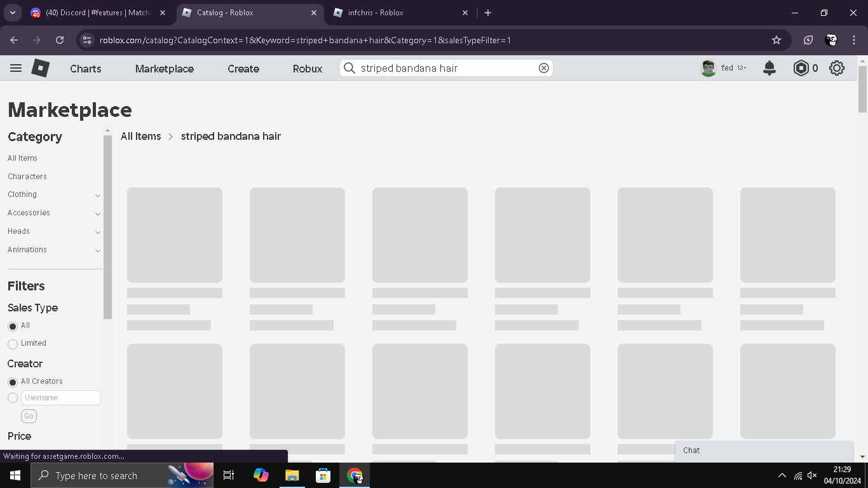Select Characters in Category sidebar
Screen dimensions: 868x488
27,177
